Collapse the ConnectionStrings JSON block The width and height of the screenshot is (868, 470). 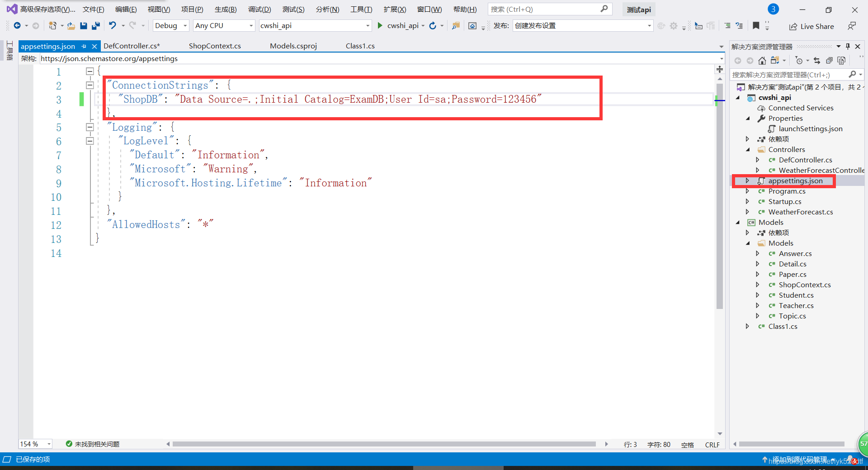point(90,85)
